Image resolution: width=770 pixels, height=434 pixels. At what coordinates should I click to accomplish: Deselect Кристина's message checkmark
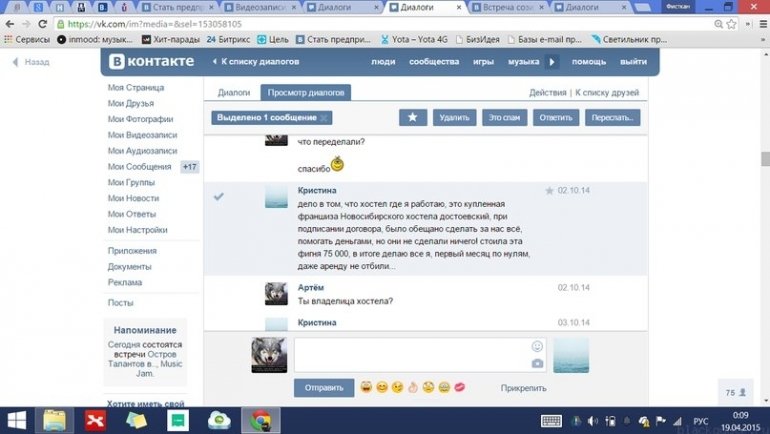point(219,196)
